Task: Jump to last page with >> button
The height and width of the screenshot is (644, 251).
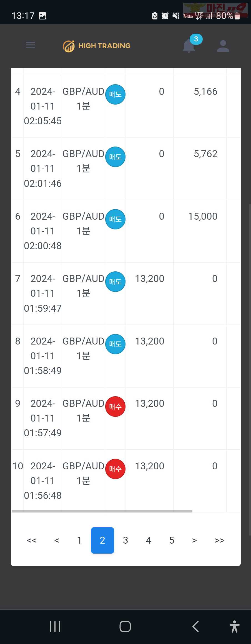Action: 220,540
